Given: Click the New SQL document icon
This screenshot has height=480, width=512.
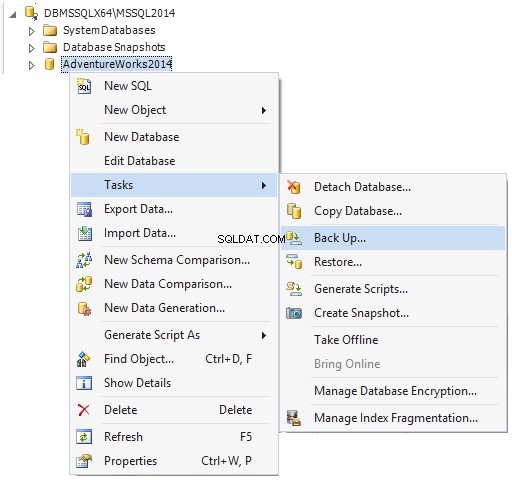Looking at the screenshot, I should point(84,86).
